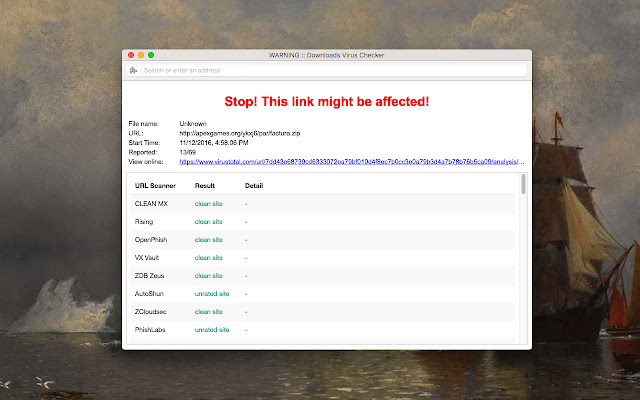The width and height of the screenshot is (640, 400).
Task: Select the OpenPhish scanner name
Action: [151, 240]
